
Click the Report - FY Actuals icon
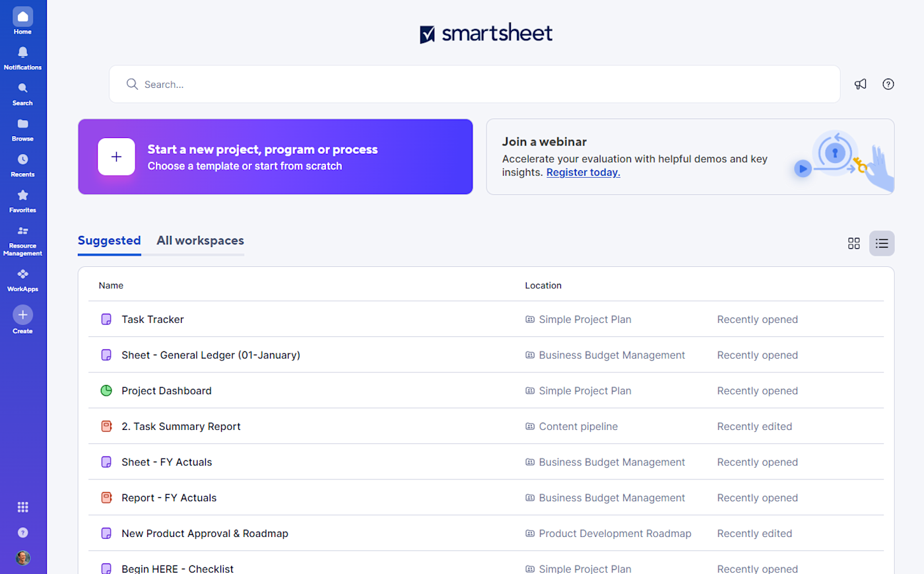[x=106, y=497]
